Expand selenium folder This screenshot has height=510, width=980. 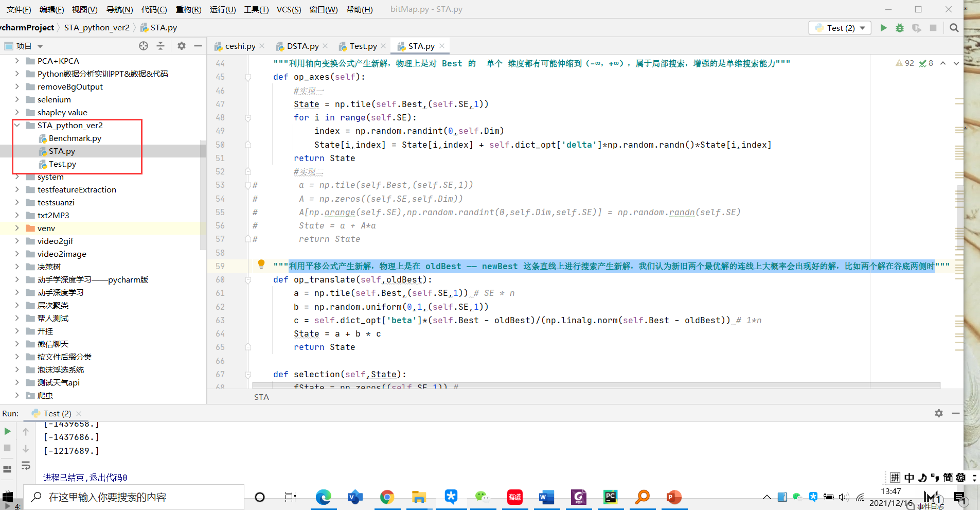point(17,99)
